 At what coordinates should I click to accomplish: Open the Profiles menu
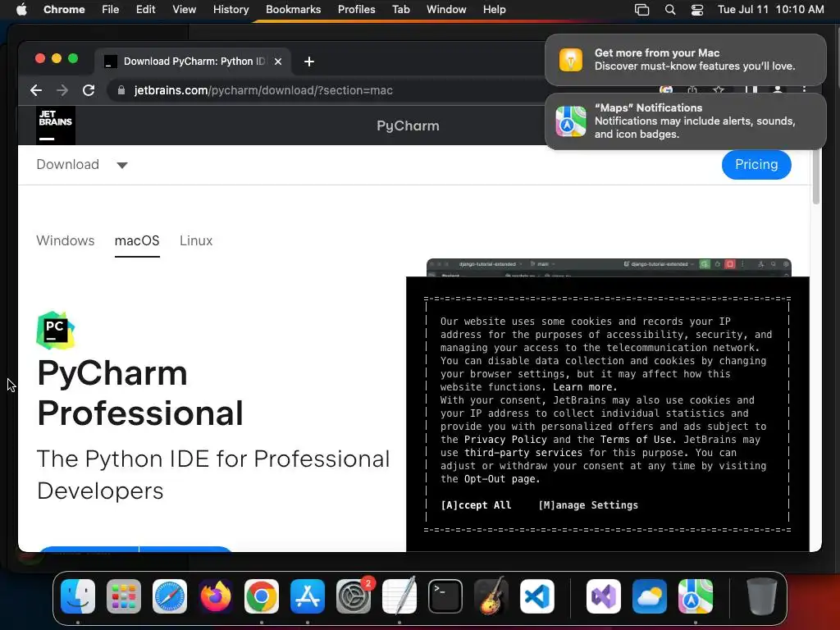pos(356,10)
